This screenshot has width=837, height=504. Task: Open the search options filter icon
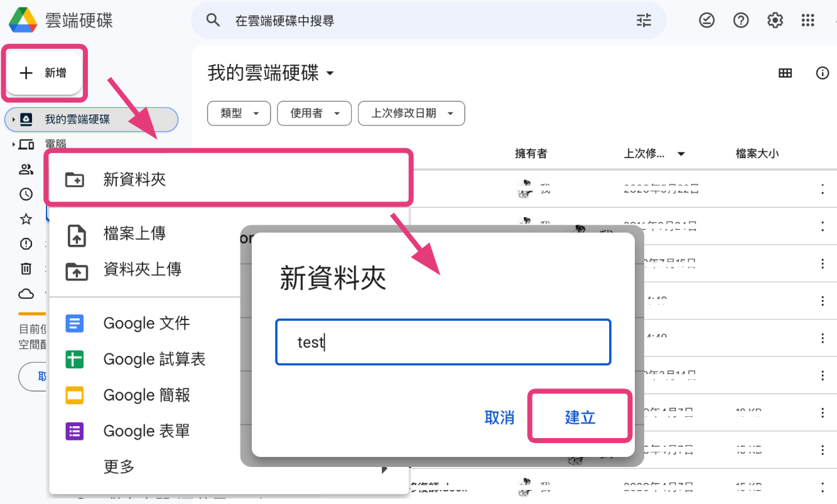[x=644, y=21]
